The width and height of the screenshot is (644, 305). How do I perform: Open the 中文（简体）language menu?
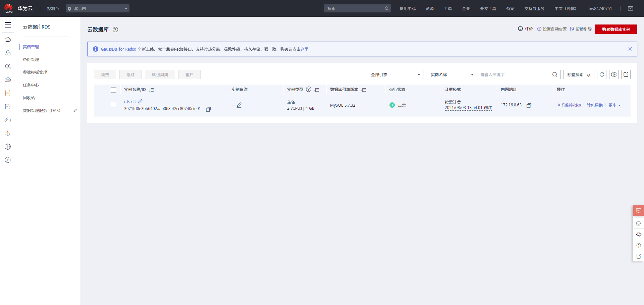565,9
